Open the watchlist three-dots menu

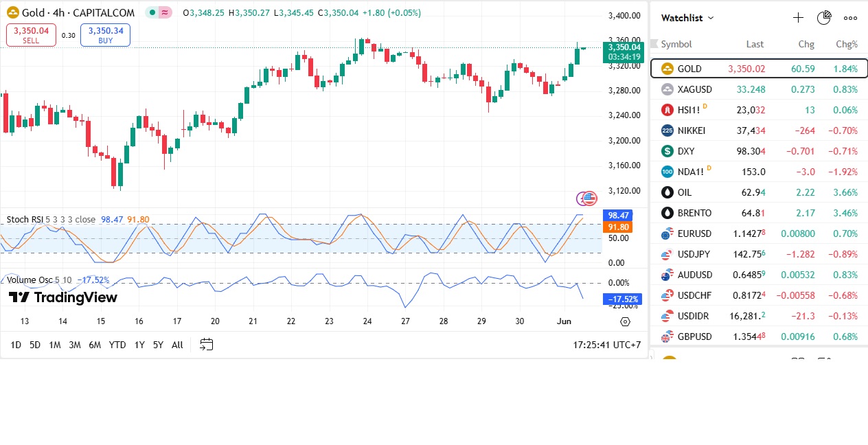(850, 18)
